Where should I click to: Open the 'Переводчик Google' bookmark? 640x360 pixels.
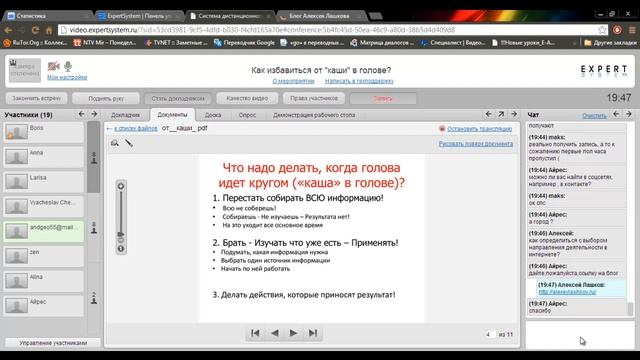tap(244, 42)
